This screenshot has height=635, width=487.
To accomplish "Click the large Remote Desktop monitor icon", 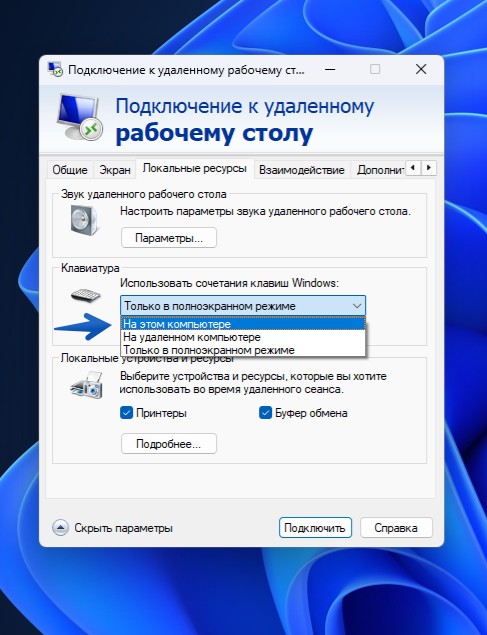I will [79, 117].
